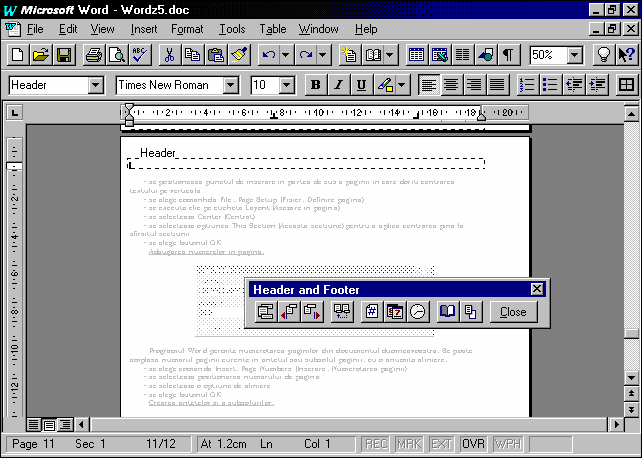Open the Tip Wizard lightbulb icon
Image resolution: width=642 pixels, height=458 pixels.
pos(604,55)
